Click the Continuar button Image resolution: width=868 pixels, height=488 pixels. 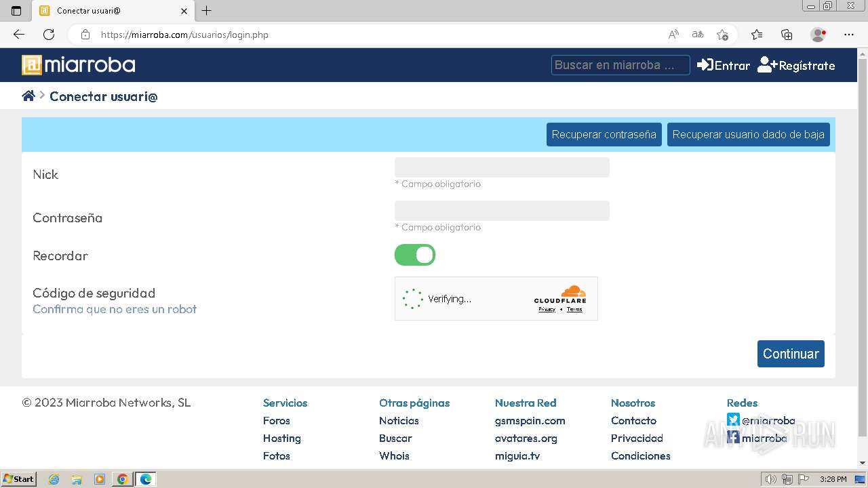[x=791, y=354]
